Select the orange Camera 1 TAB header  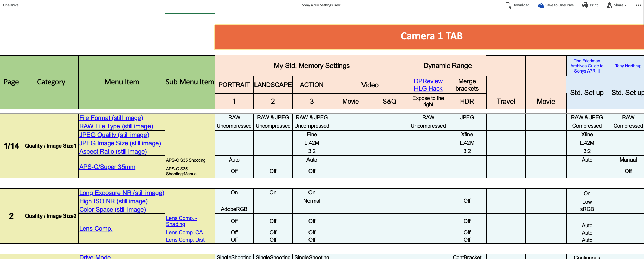coord(431,36)
